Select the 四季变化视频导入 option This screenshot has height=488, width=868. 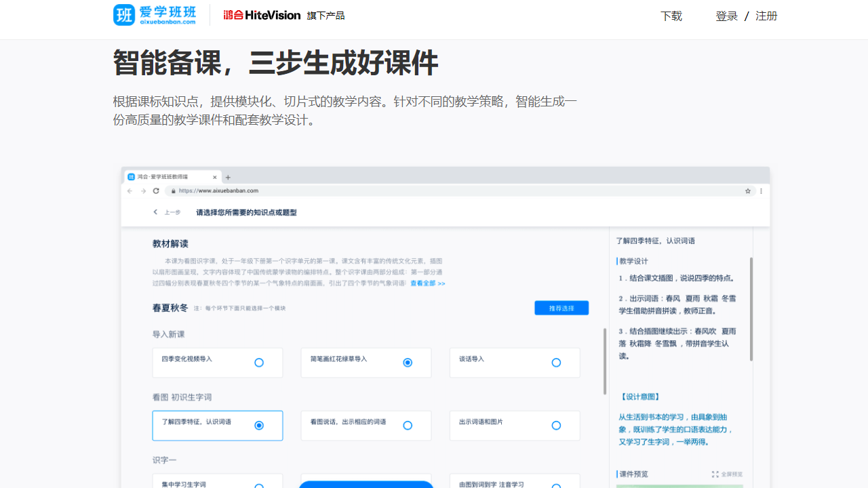(x=258, y=363)
